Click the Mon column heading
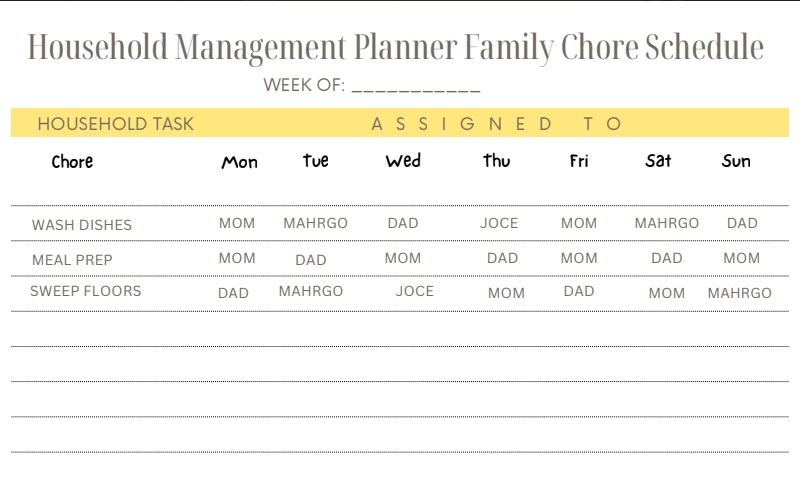Image resolution: width=802 pixels, height=493 pixels. (x=239, y=162)
